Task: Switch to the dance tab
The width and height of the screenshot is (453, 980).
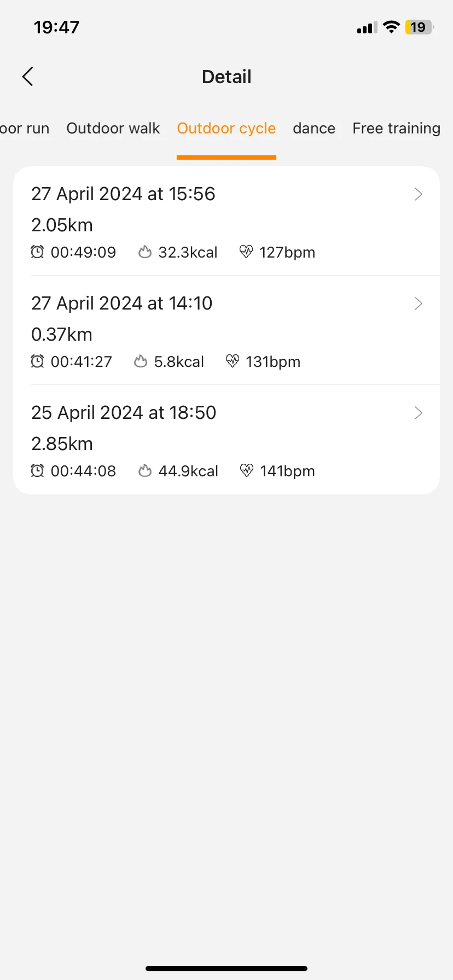Action: [314, 129]
